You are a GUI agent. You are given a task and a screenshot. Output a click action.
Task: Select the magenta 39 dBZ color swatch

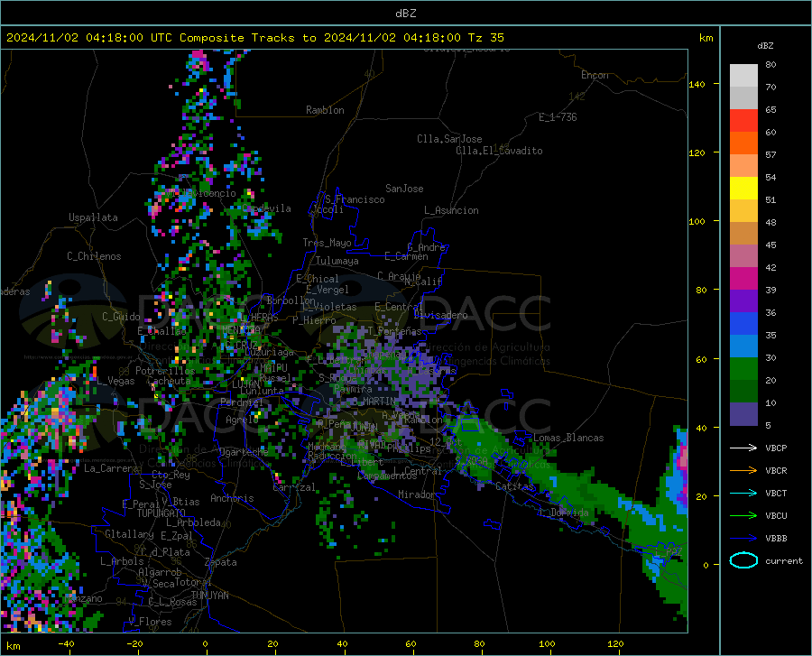(743, 279)
